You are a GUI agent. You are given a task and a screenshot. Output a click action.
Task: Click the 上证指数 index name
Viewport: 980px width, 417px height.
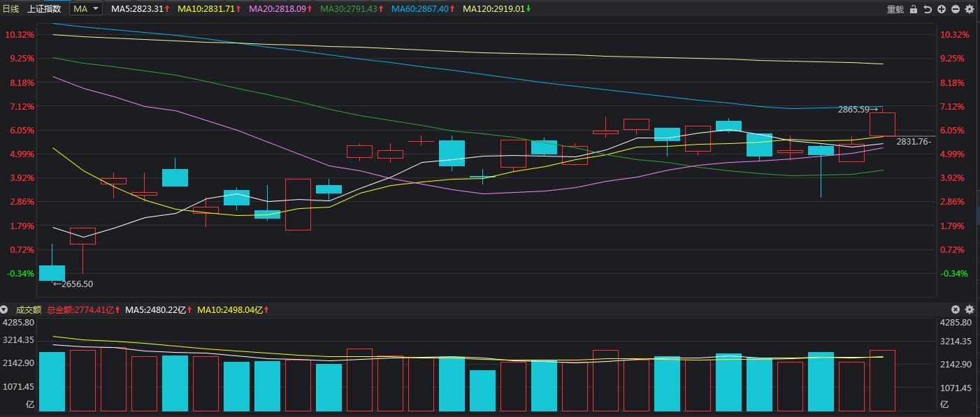(x=44, y=9)
